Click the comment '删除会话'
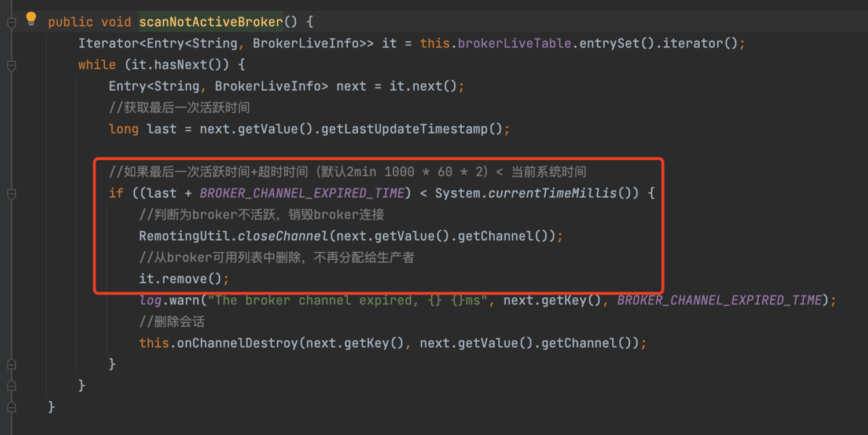This screenshot has width=868, height=435. point(172,322)
